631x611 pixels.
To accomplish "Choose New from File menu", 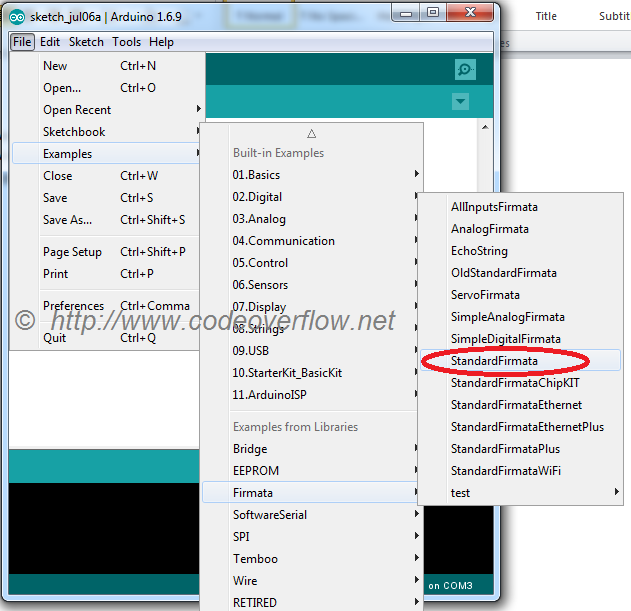I will point(106,66).
